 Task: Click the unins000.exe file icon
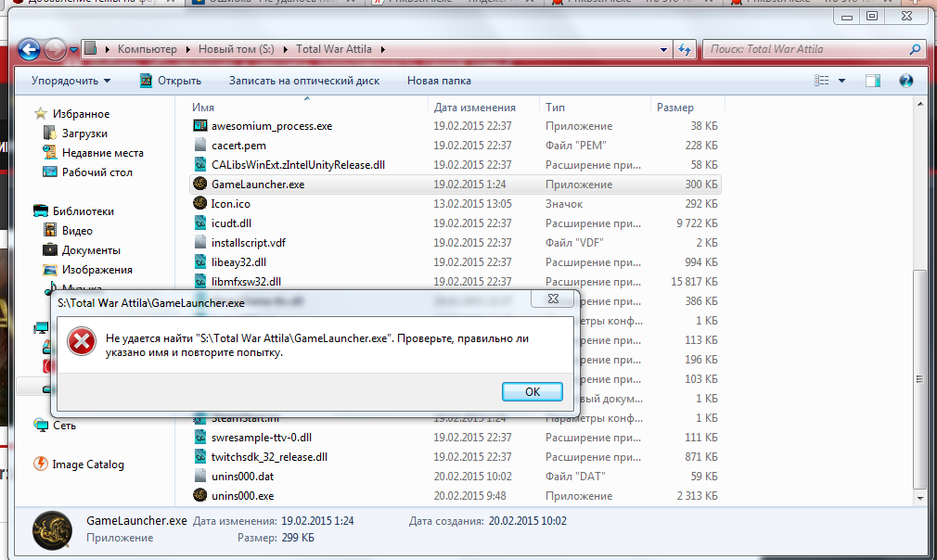(x=200, y=495)
